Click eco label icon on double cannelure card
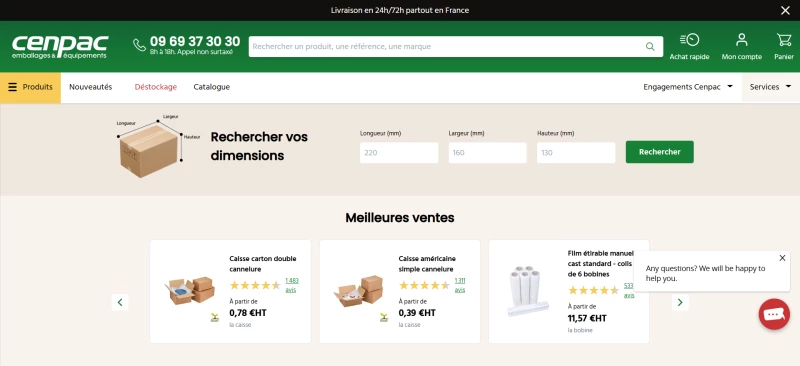Image resolution: width=800 pixels, height=366 pixels. pyautogui.click(x=215, y=318)
